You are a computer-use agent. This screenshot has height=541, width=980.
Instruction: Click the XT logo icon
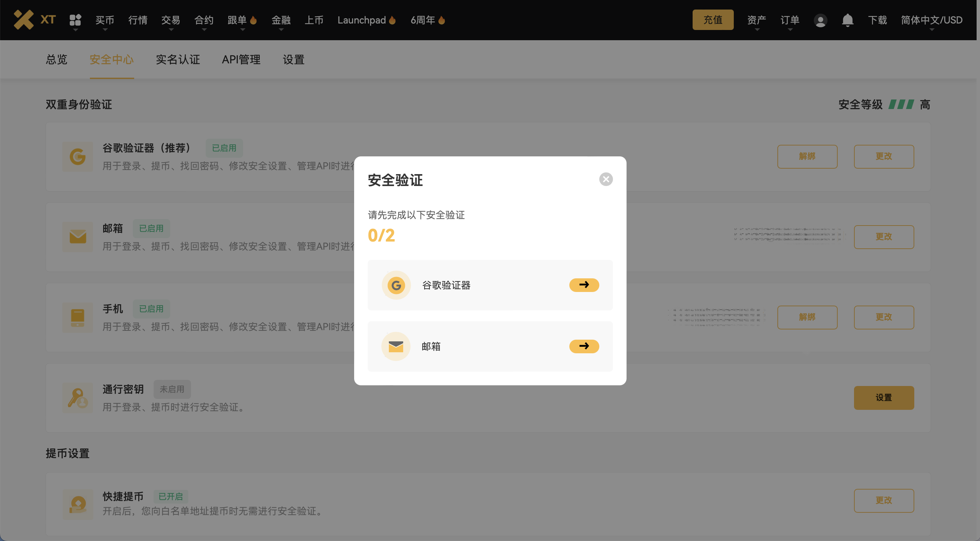24,20
